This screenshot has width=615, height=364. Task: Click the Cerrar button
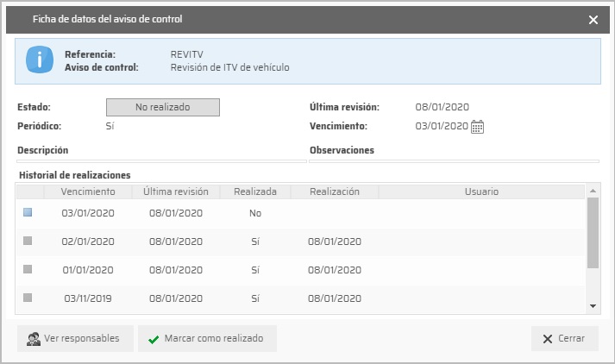coord(565,338)
